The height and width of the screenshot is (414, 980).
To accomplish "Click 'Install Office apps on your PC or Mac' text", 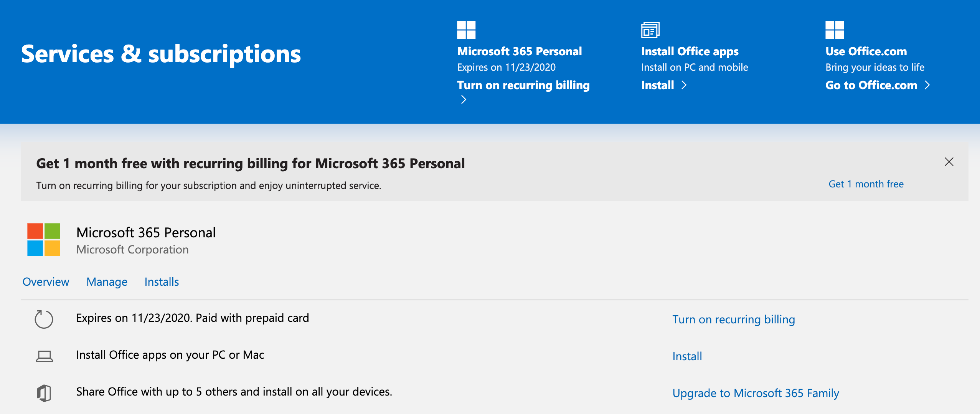I will (170, 355).
